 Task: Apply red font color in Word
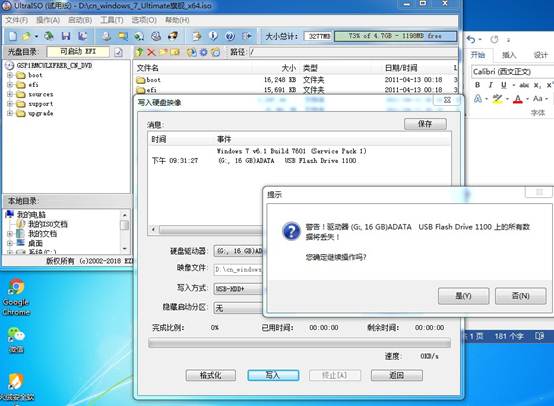click(518, 99)
